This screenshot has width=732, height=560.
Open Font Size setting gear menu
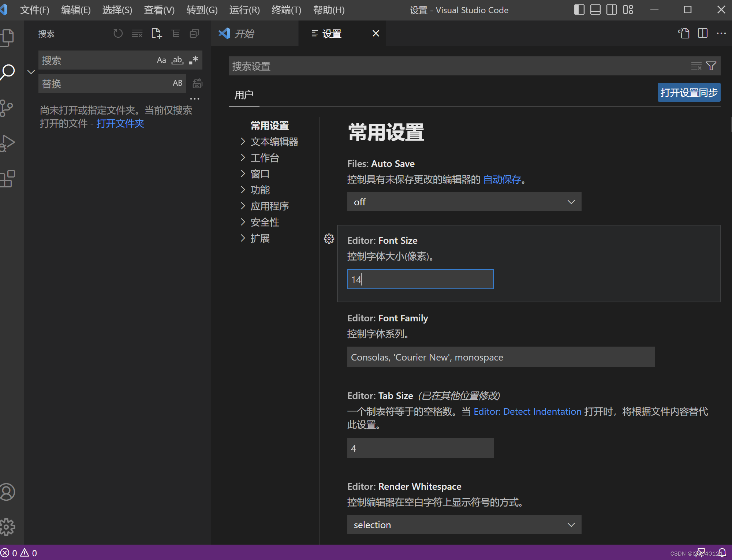point(329,239)
